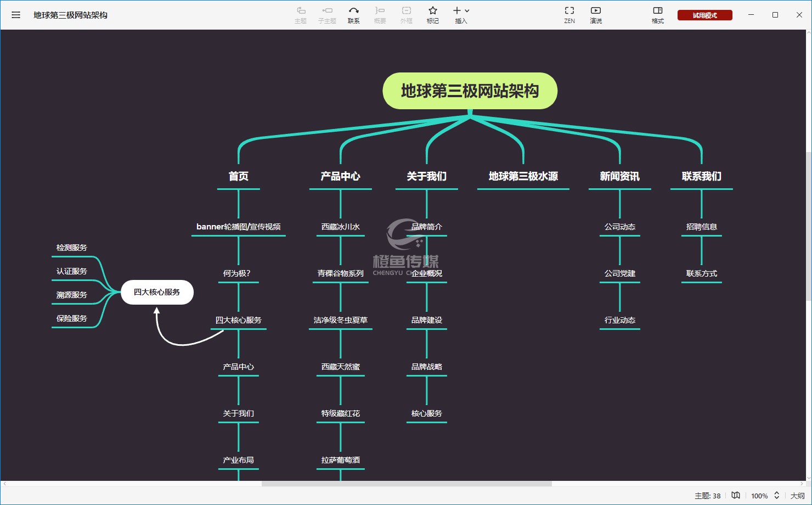Minimize the mind map window
Viewport: 812px width, 505px height.
(x=751, y=15)
